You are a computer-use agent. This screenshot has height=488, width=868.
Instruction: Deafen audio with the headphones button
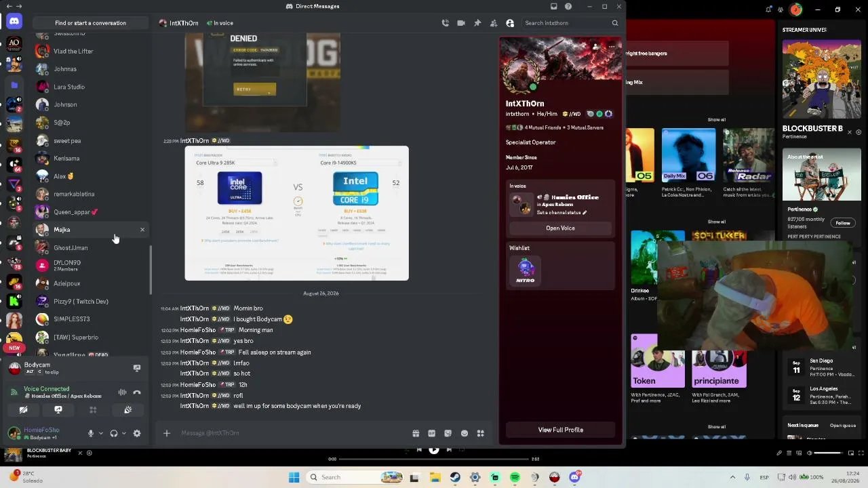point(114,434)
